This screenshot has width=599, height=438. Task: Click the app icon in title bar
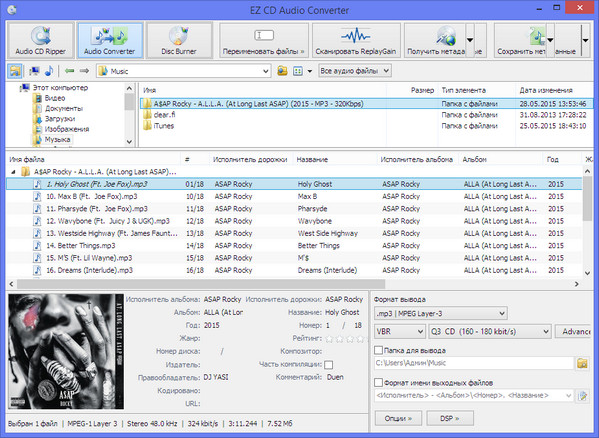(12, 10)
